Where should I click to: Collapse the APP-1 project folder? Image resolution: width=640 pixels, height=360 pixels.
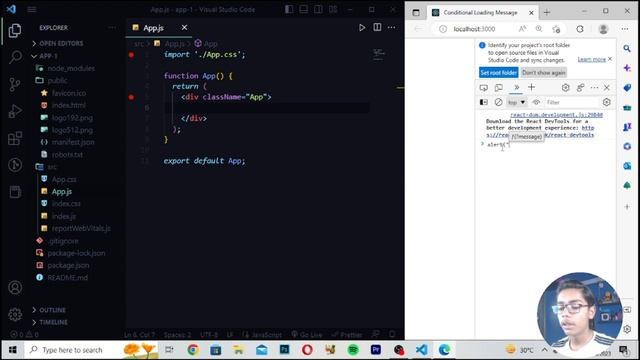click(48, 56)
